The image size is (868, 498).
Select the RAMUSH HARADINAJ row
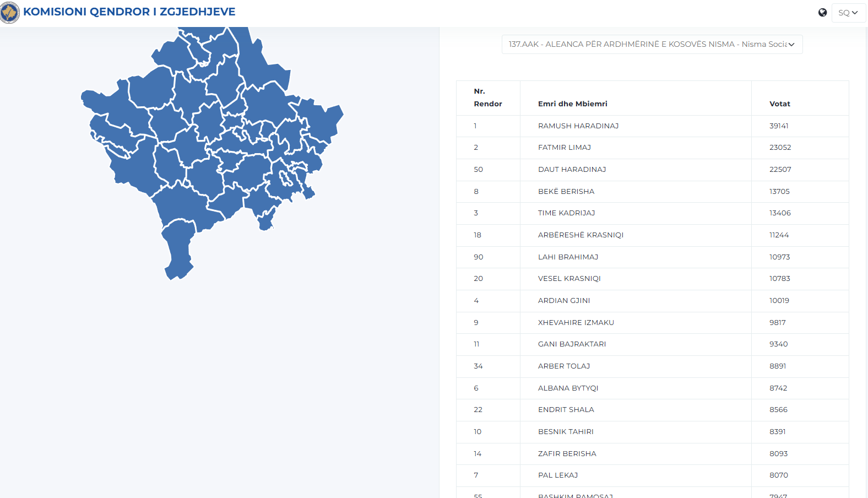click(578, 126)
